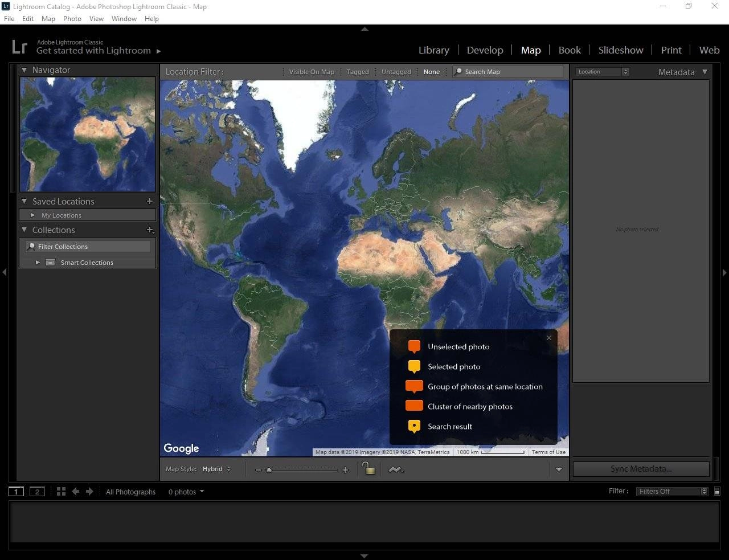
Task: Toggle the filter switch at filmstrip right
Action: pos(717,491)
